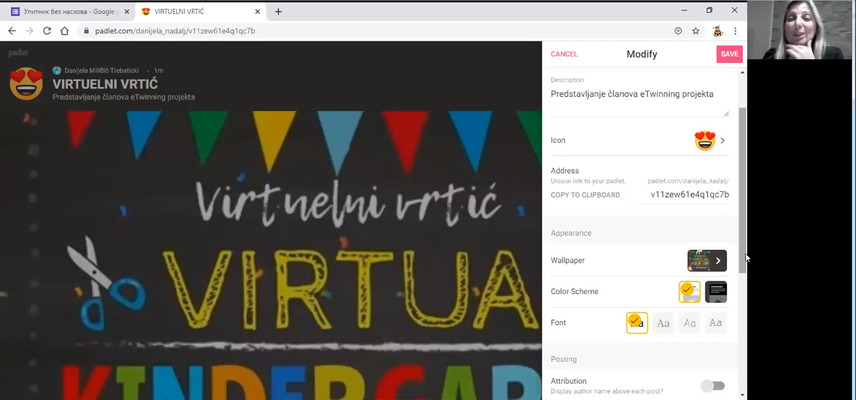The width and height of the screenshot is (856, 400).
Task: Select the second font option
Action: (x=663, y=323)
